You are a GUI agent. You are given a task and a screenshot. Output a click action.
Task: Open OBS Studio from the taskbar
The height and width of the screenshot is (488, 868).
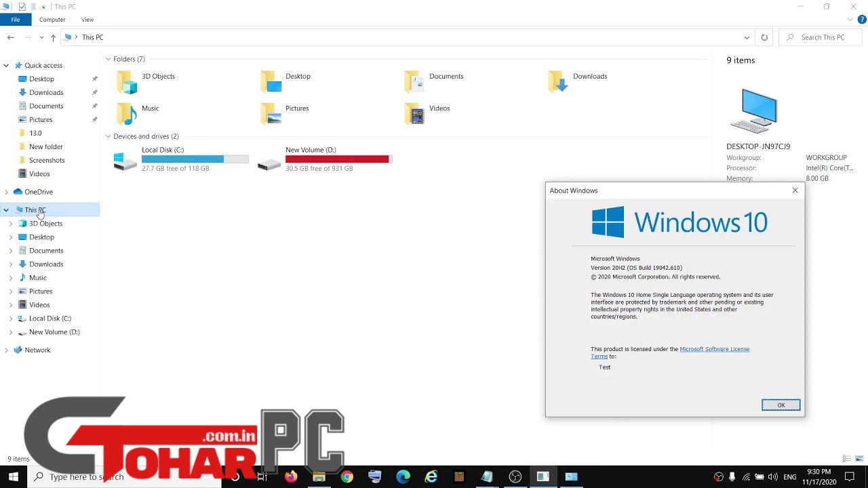(515, 476)
